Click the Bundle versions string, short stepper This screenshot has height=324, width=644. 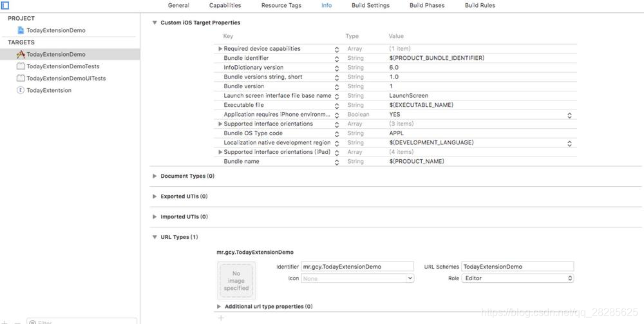coord(336,77)
